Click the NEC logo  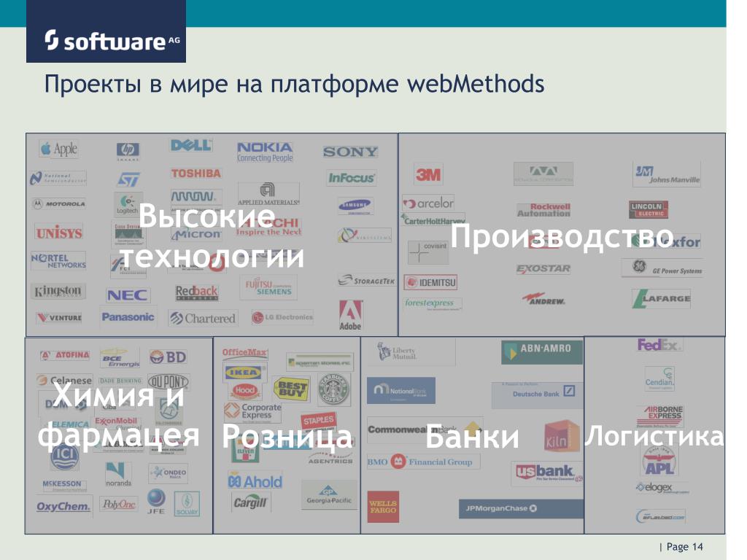tap(127, 295)
